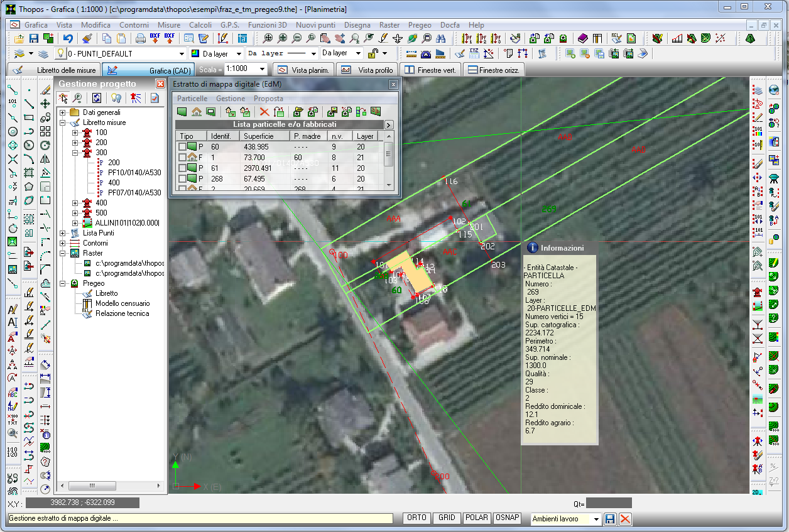Open the 0 - PUNTI_DEFAULT layer dropdown
This screenshot has height=532, width=789.
[x=182, y=54]
